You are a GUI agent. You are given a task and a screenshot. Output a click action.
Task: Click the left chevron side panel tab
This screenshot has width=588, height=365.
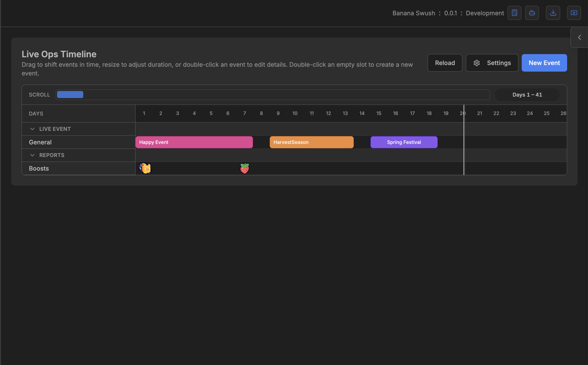pos(579,37)
